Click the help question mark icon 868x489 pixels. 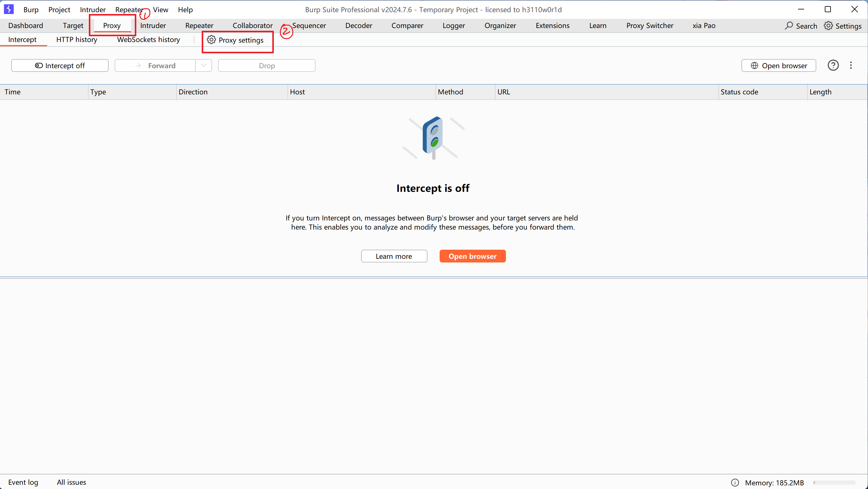click(x=833, y=65)
